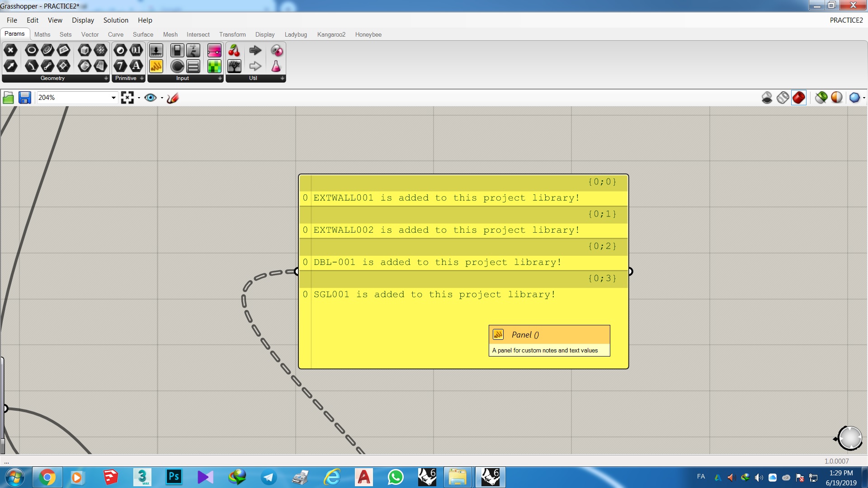This screenshot has height=488, width=868.
Task: Click the Zoom Extents icon
Action: click(x=127, y=98)
